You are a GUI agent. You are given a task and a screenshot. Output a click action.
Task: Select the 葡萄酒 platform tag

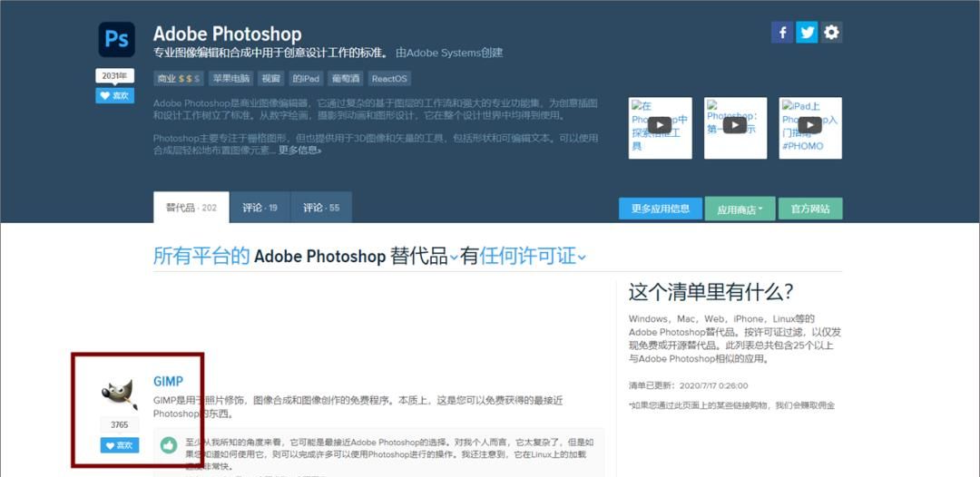click(346, 79)
